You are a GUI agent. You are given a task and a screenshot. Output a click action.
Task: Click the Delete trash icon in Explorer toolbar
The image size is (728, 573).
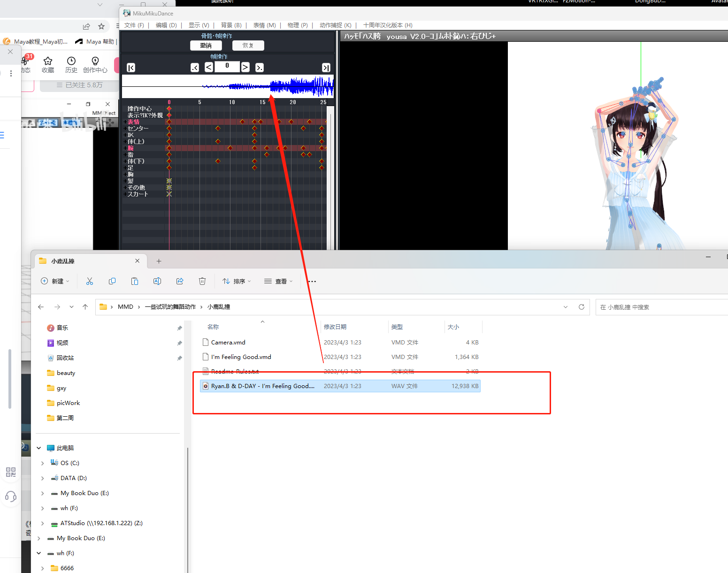[202, 281]
